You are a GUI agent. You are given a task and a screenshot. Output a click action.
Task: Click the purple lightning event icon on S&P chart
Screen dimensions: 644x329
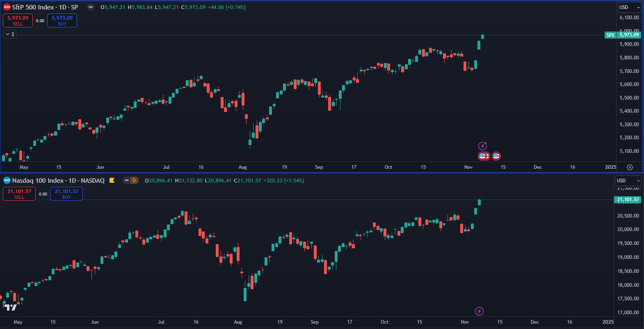482,146
